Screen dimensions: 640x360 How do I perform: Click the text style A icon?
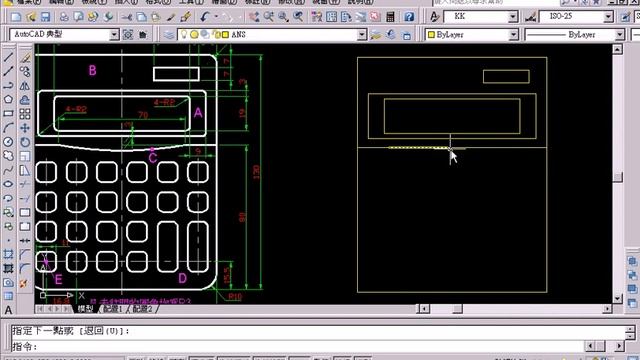[434, 17]
